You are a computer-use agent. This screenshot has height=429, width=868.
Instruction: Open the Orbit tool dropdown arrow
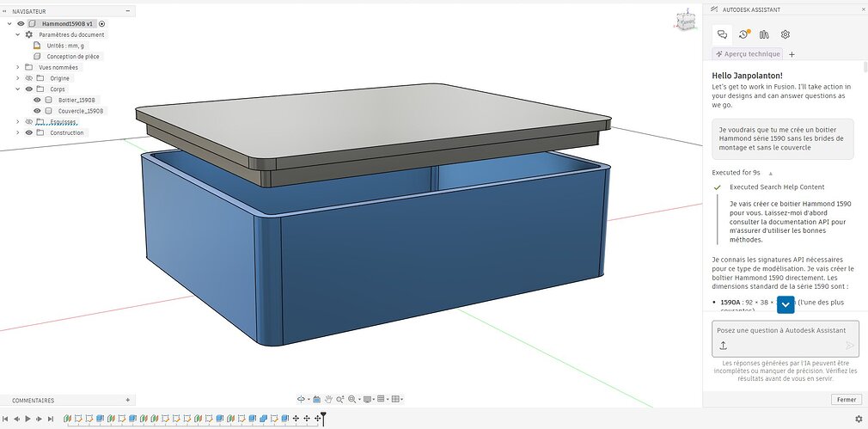coord(309,400)
